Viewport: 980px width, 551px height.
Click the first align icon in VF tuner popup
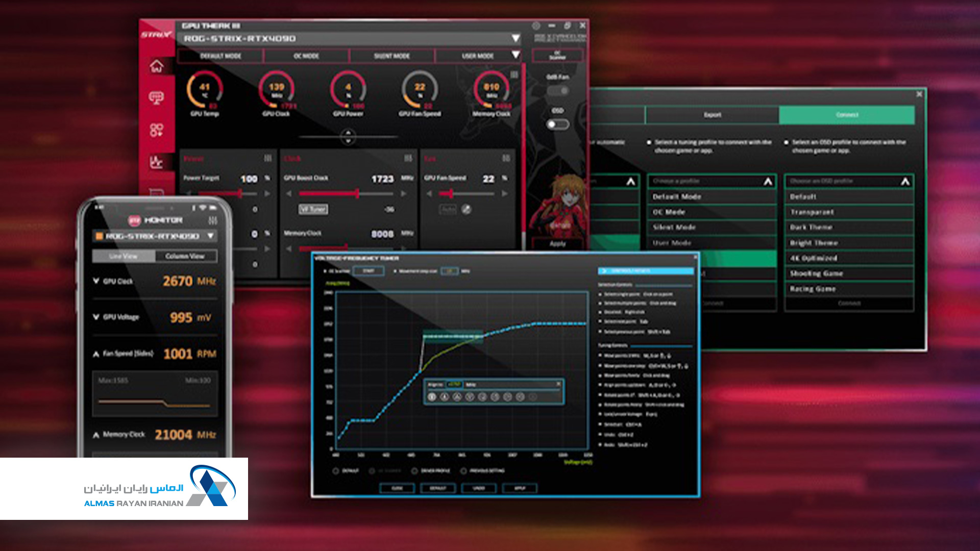click(x=432, y=397)
